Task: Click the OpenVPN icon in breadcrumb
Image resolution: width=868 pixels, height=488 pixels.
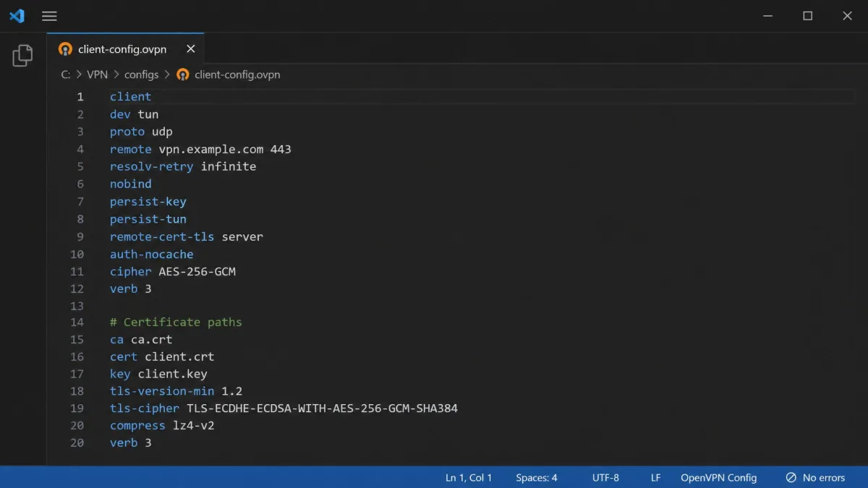Action: (183, 74)
